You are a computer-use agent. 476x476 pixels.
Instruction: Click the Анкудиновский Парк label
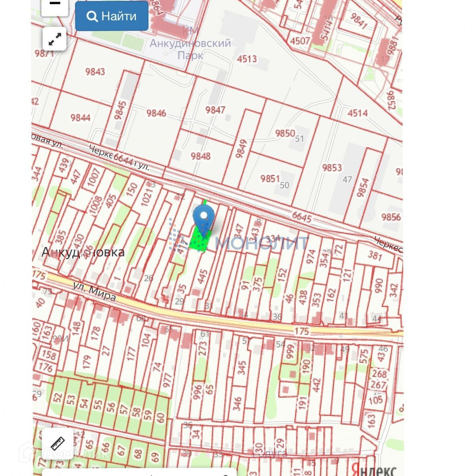coord(190,49)
